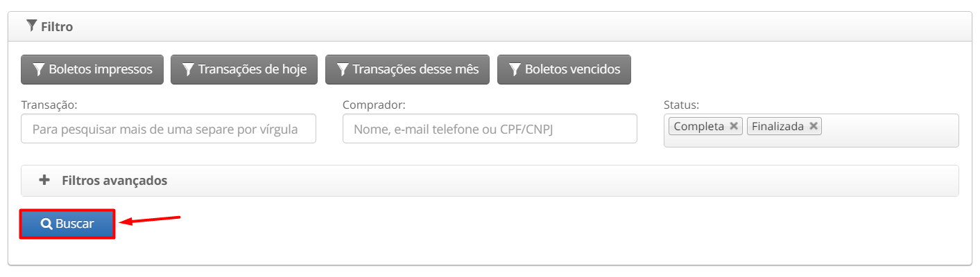
Task: Click funnel icon on Boletos impressos button
Action: 39,69
